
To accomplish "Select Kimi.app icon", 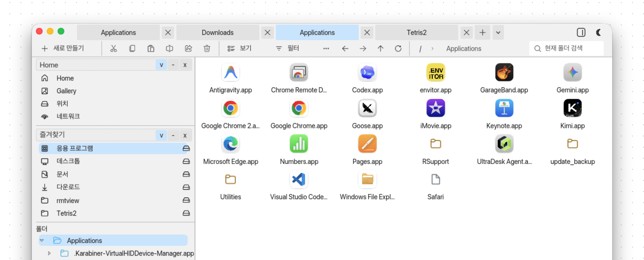I will [x=572, y=108].
